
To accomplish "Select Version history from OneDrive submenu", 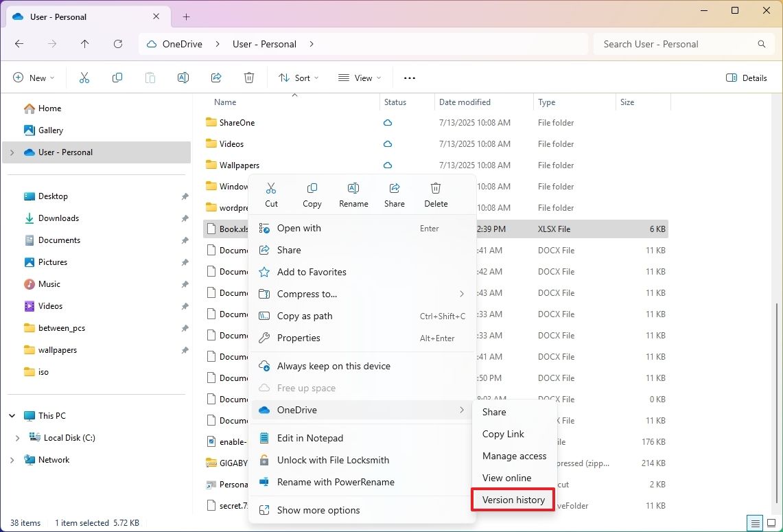I will [513, 499].
